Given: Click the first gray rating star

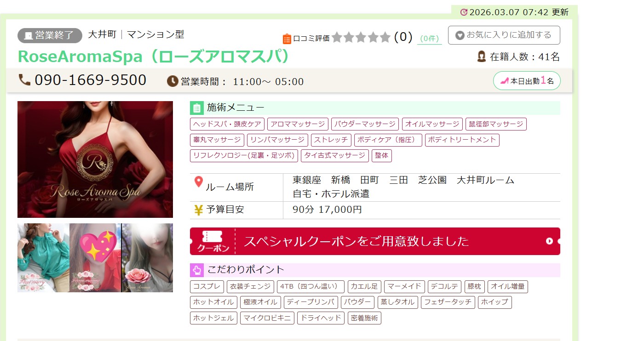Looking at the screenshot, I should coord(337,37).
